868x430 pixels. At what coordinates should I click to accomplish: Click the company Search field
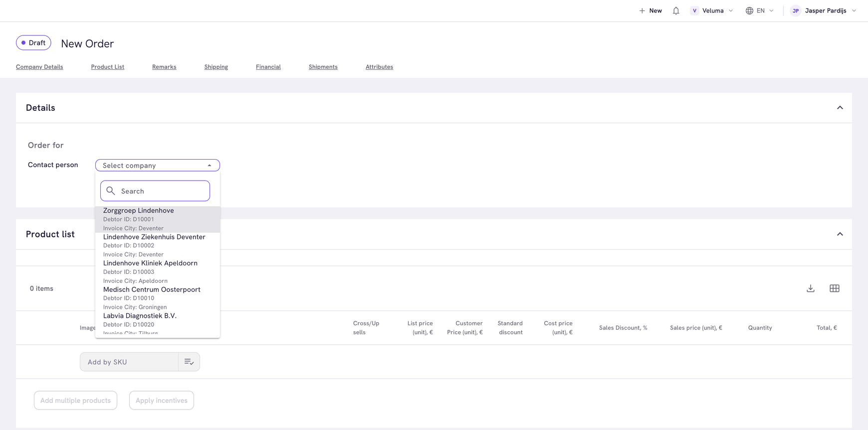tap(155, 191)
